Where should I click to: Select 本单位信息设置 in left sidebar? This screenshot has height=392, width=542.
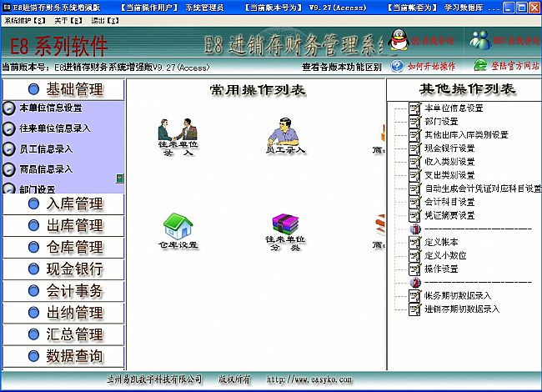click(51, 108)
